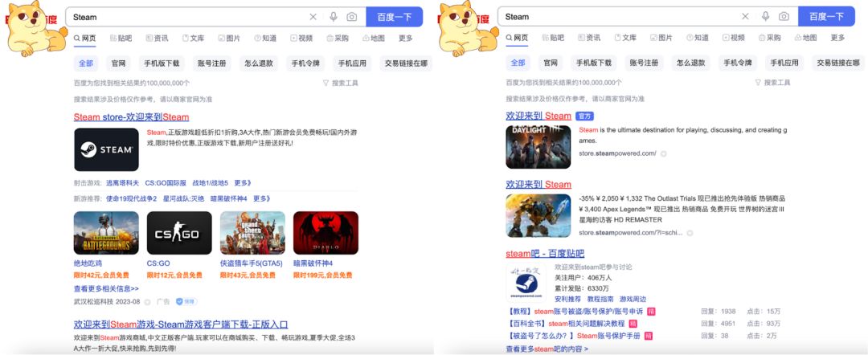The width and height of the screenshot is (868, 355).
Task: Open 【百科全书】steam相关问题解决教程 post
Action: coord(565,324)
